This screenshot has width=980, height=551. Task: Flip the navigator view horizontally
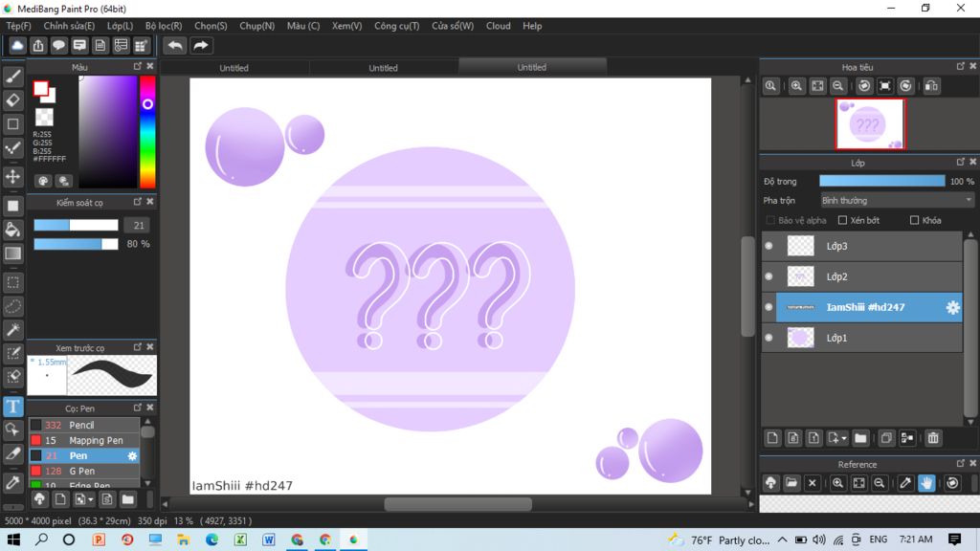coord(931,86)
